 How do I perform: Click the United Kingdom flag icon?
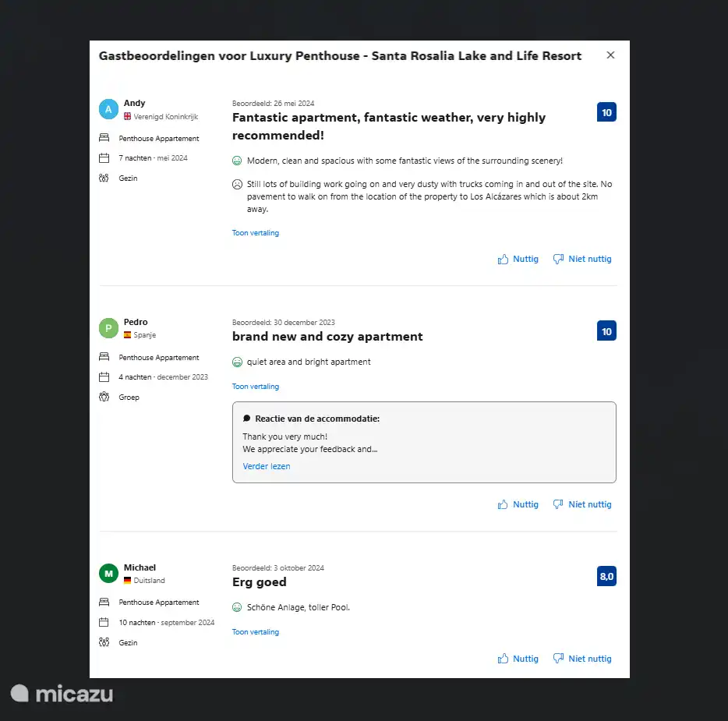(x=128, y=117)
